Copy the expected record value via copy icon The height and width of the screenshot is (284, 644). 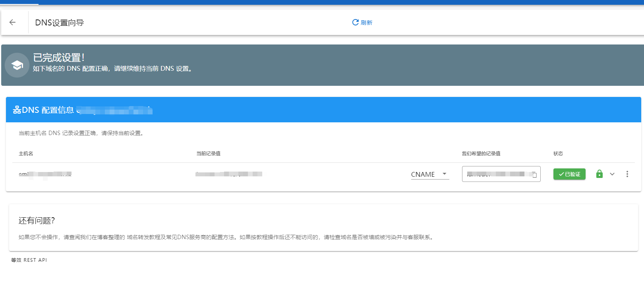pyautogui.click(x=534, y=175)
